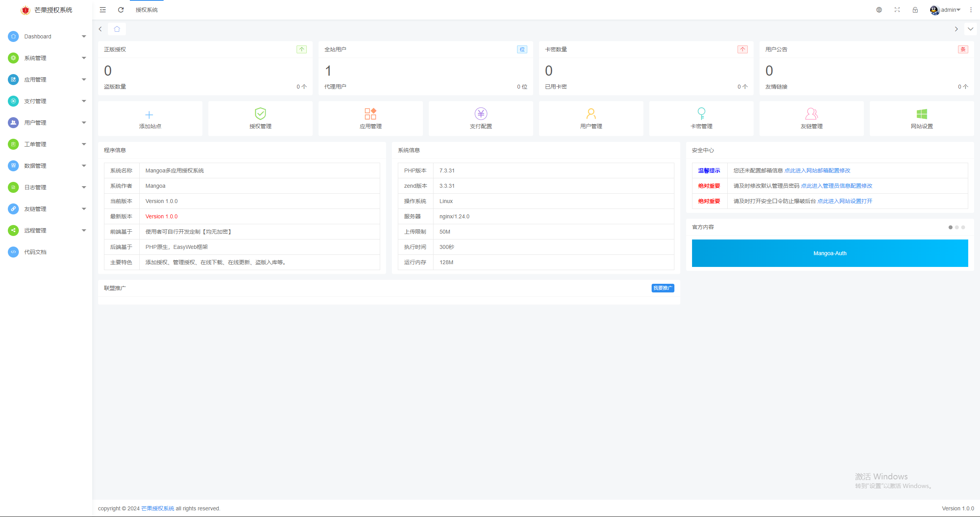Viewport: 980px width, 517px height.
Task: Open 授权管理 via the shield icon
Action: (260, 115)
